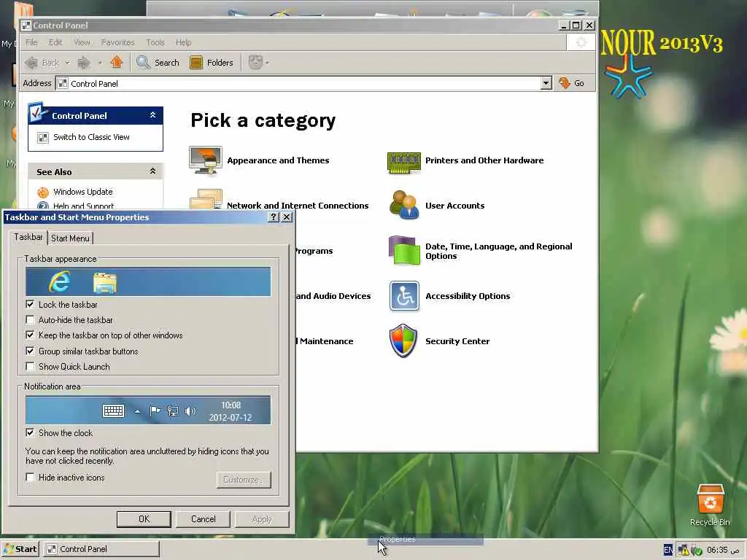Uncheck Lock the taskbar
Screen dimensions: 747x560
tap(30, 304)
